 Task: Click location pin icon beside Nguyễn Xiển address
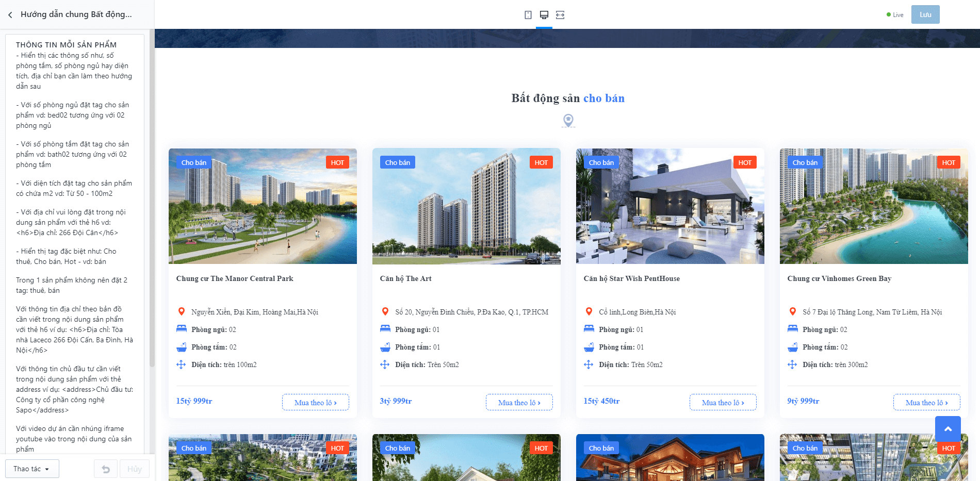pos(182,311)
